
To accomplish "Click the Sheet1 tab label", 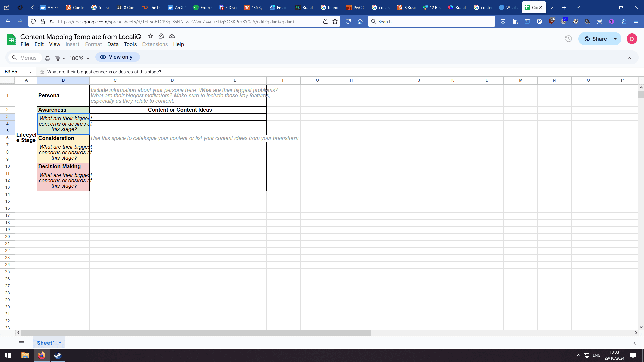I will pos(46,343).
